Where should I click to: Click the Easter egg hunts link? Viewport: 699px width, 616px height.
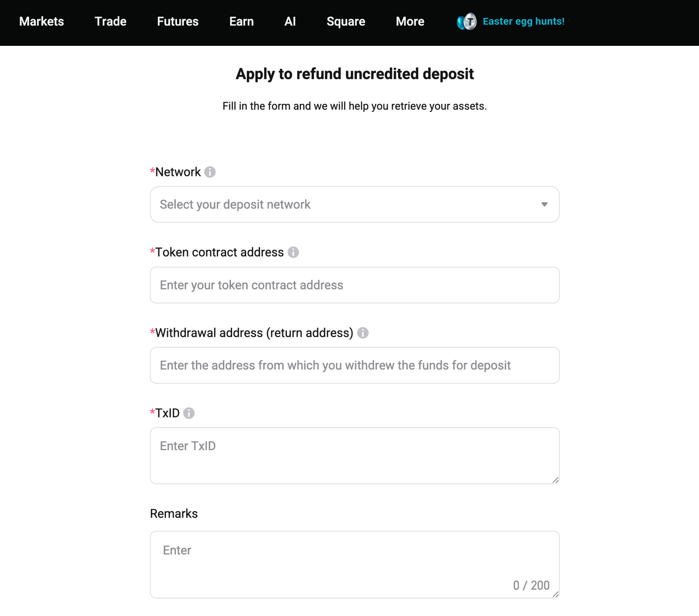click(523, 21)
